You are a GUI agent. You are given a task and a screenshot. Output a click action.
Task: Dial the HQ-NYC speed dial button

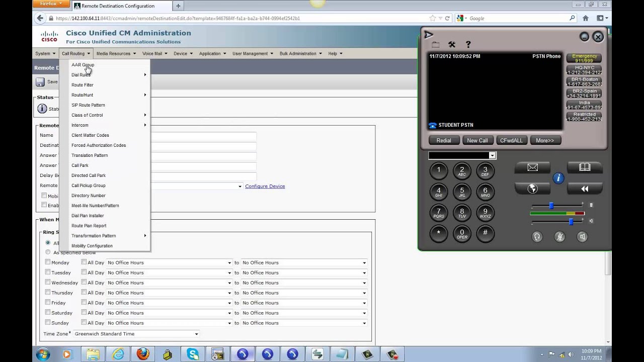(x=584, y=70)
